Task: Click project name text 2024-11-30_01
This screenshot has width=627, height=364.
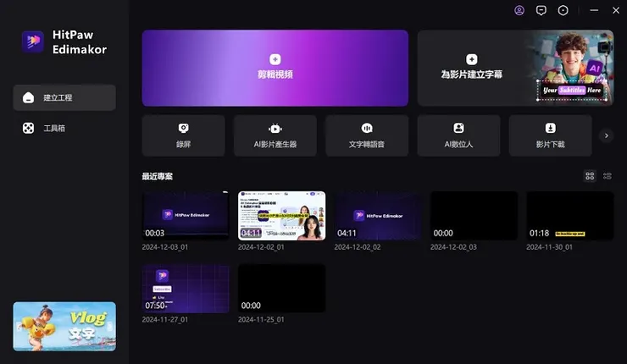Action: point(549,247)
